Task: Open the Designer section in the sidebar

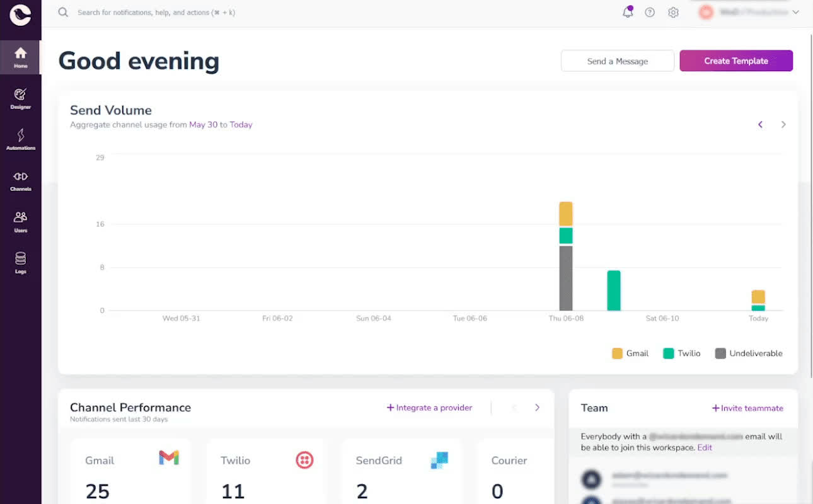Action: click(20, 99)
